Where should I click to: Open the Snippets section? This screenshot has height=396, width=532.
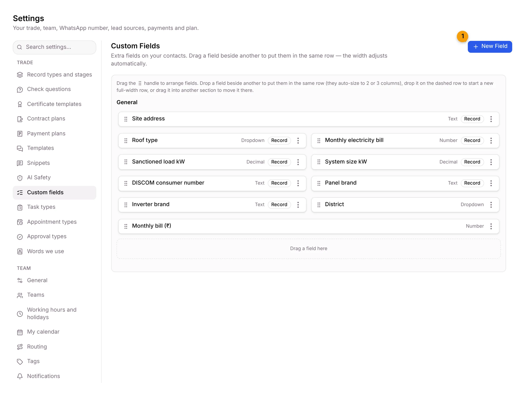[55, 163]
